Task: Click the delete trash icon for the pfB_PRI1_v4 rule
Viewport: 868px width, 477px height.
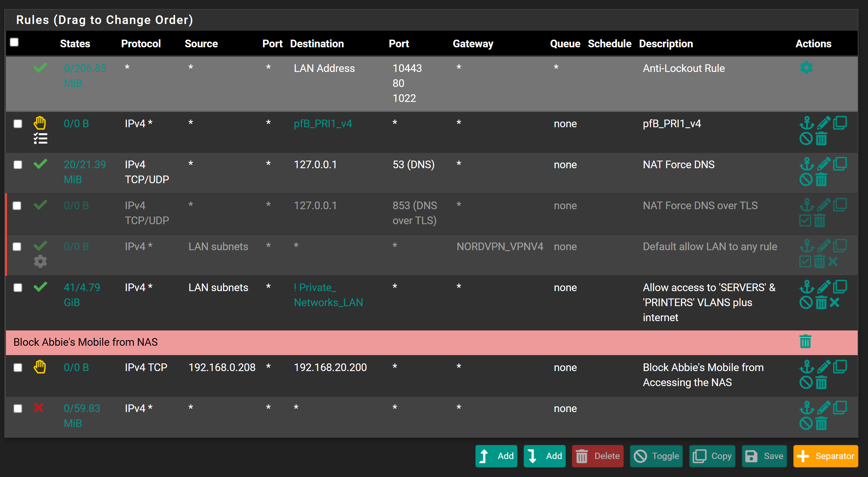Action: pyautogui.click(x=821, y=139)
